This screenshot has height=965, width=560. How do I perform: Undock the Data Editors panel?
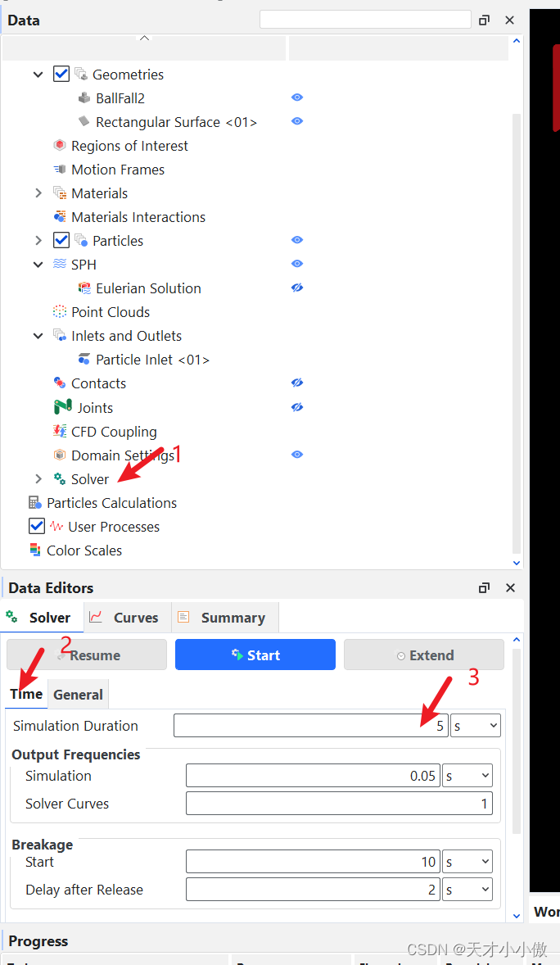(485, 587)
